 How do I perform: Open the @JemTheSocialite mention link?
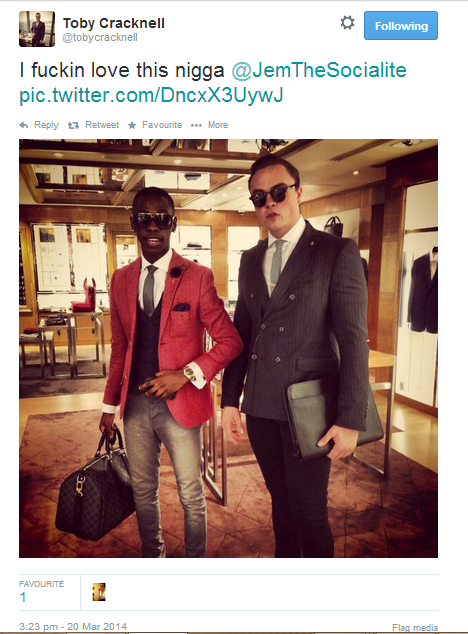tap(319, 70)
